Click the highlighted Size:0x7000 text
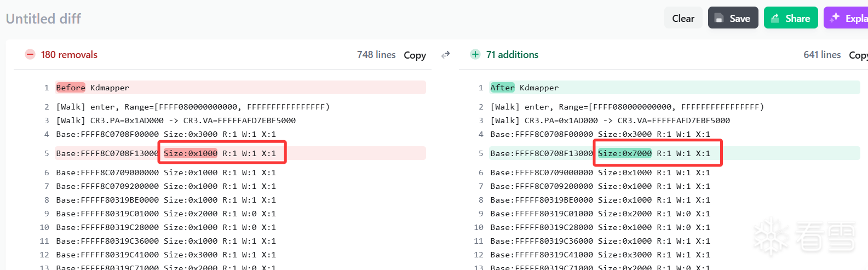This screenshot has height=270, width=868. click(x=625, y=153)
